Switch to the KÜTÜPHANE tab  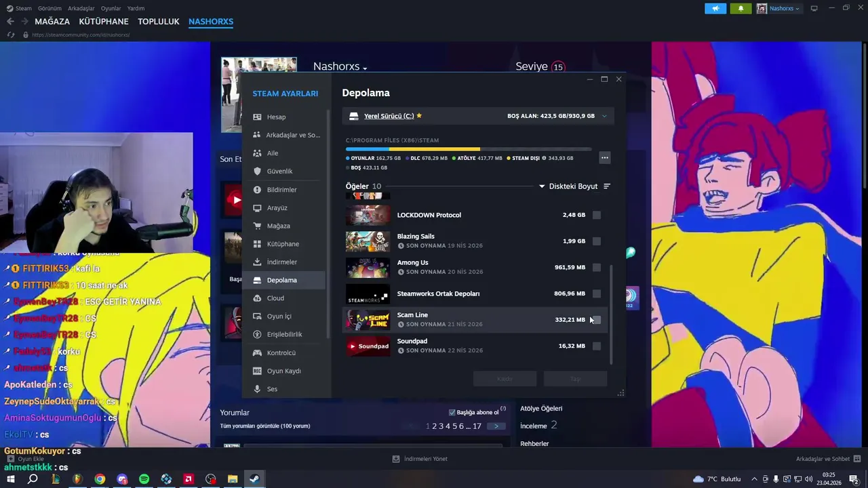coord(104,22)
